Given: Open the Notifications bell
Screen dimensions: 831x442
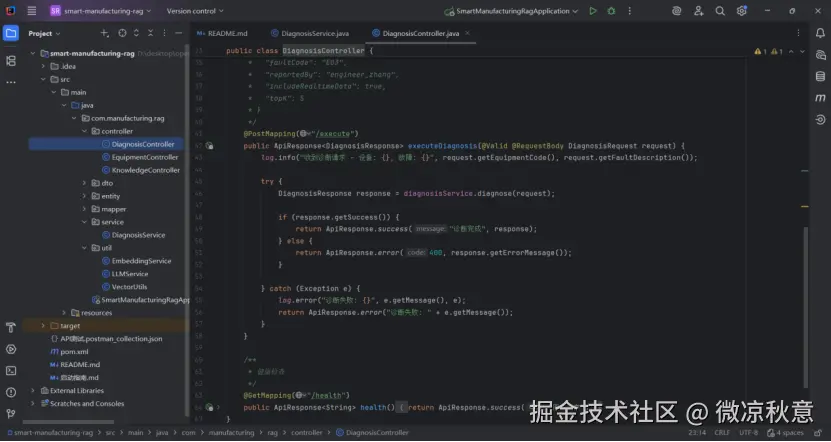Looking at the screenshot, I should point(820,33).
